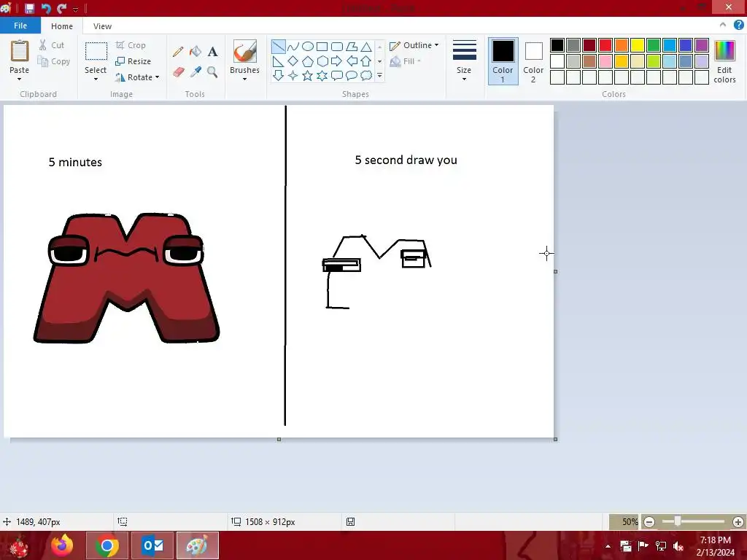Choose the Rectangle shape
747x560 pixels.
coord(322,46)
